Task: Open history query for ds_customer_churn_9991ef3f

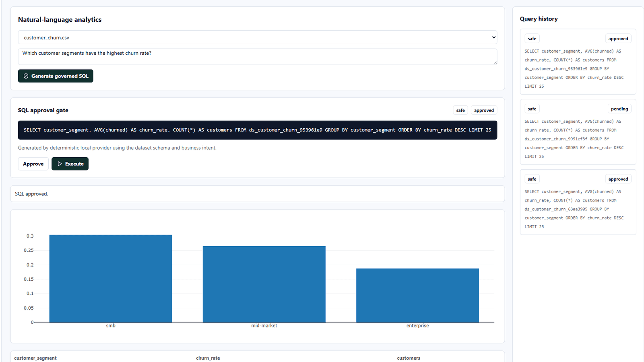Action: 578,132
